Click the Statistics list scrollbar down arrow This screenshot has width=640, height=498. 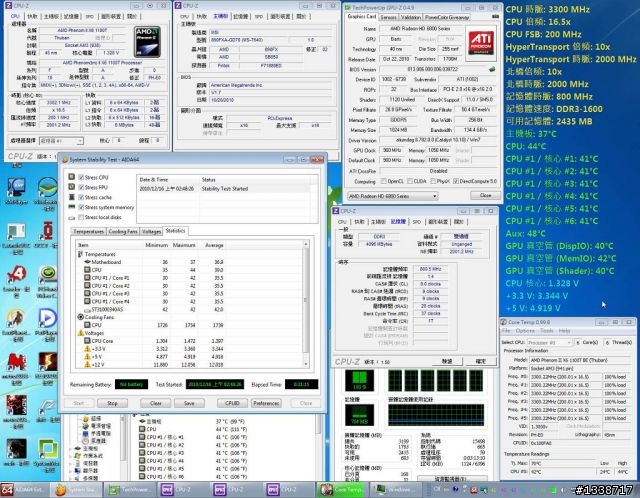[306, 364]
